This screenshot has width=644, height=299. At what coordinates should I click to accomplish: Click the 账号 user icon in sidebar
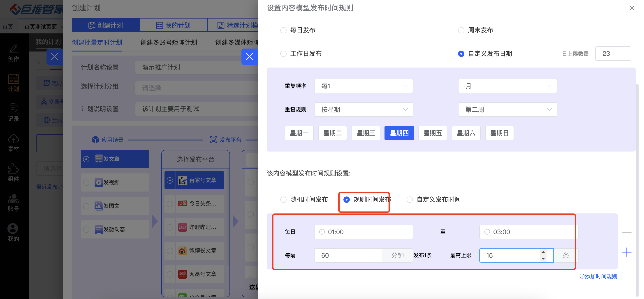click(x=13, y=199)
